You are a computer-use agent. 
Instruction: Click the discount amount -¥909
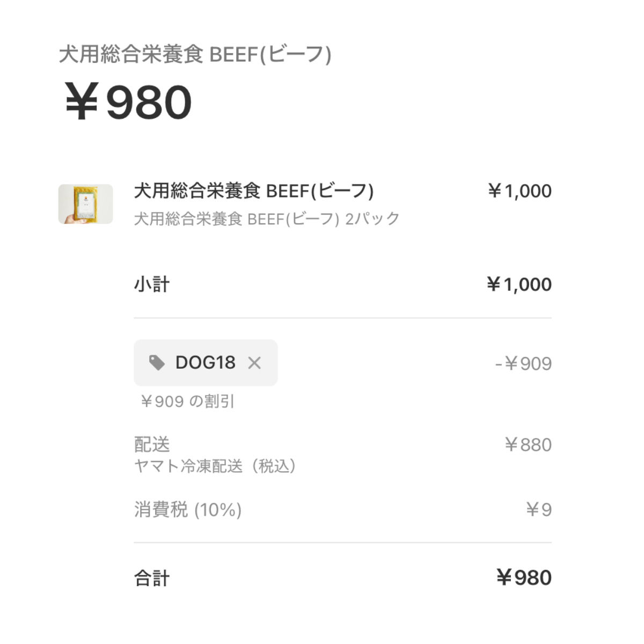point(523,364)
